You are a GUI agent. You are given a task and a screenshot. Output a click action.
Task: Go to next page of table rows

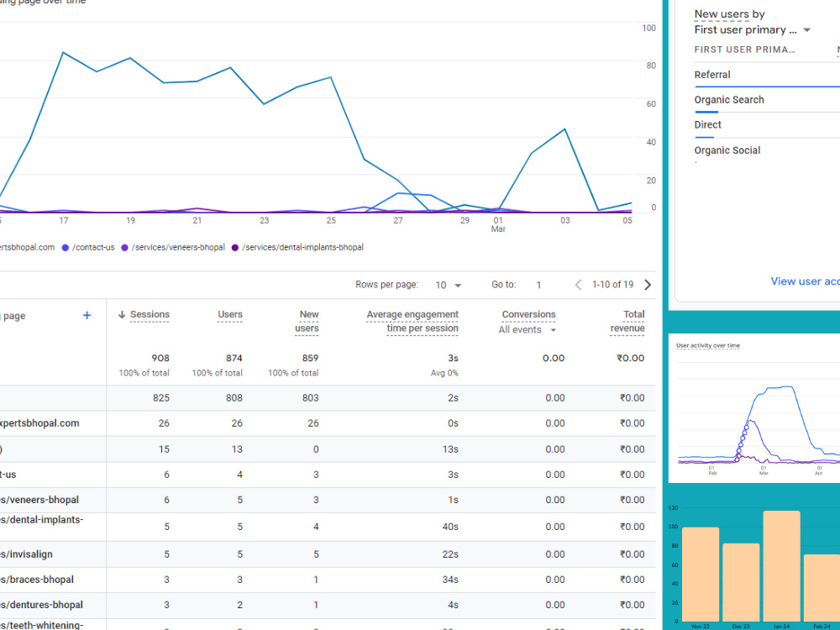pos(648,285)
